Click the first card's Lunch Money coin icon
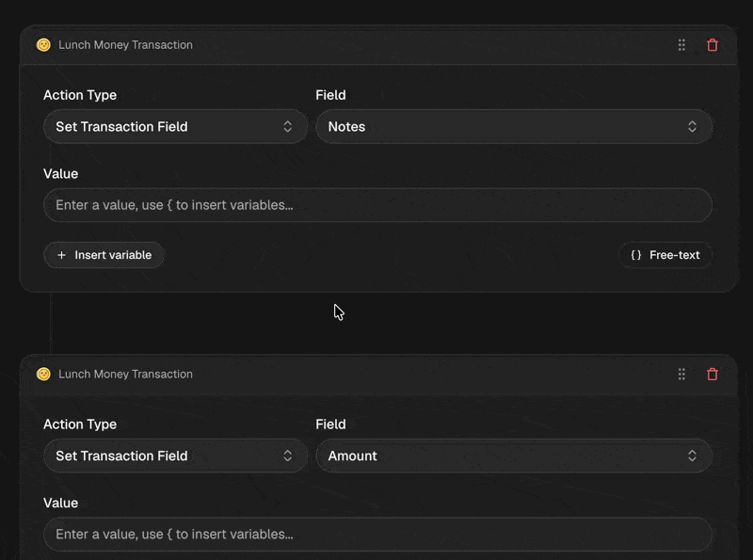 click(43, 45)
